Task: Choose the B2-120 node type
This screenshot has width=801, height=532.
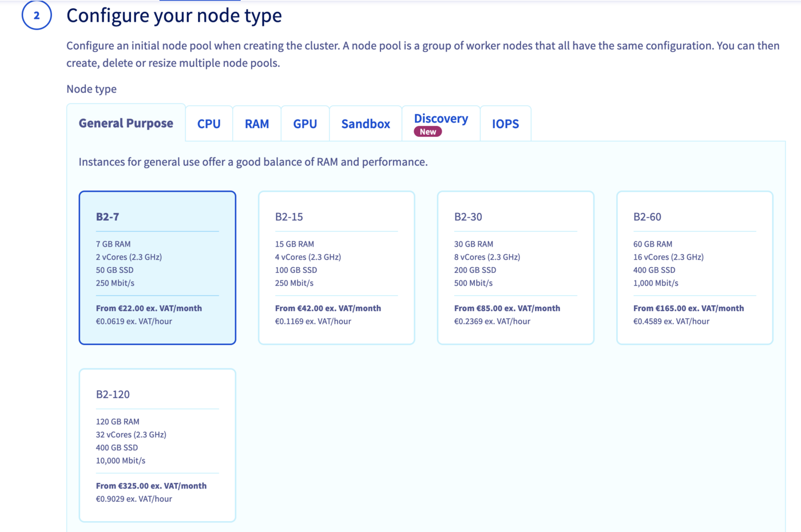Action: click(x=157, y=444)
